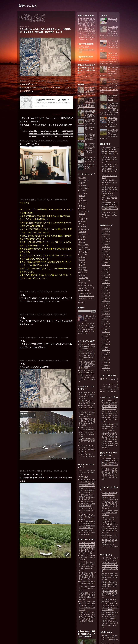Select day 22 in February calendar
The width and height of the screenshot is (138, 644).
tap(117, 389)
